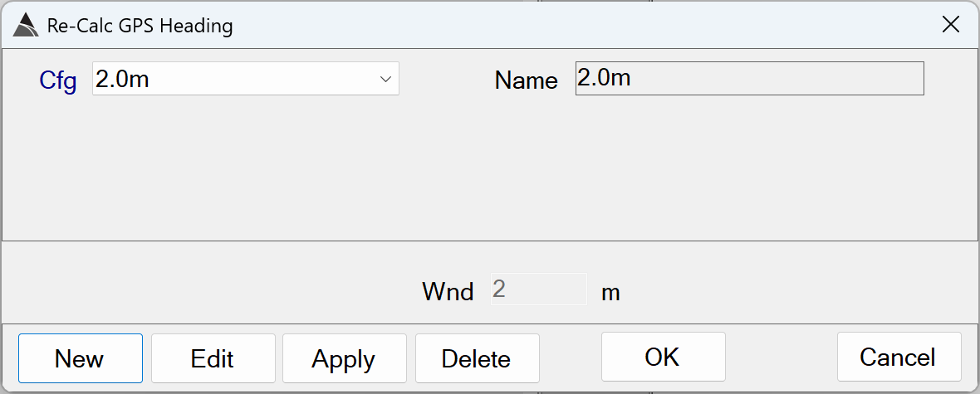Click the blue Cfg label
Image resolution: width=980 pixels, height=394 pixels.
[58, 80]
